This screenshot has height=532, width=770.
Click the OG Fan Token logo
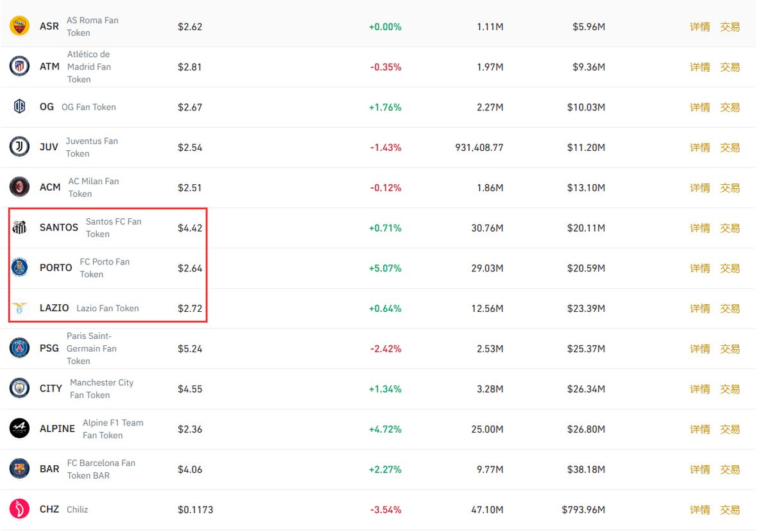pyautogui.click(x=19, y=107)
